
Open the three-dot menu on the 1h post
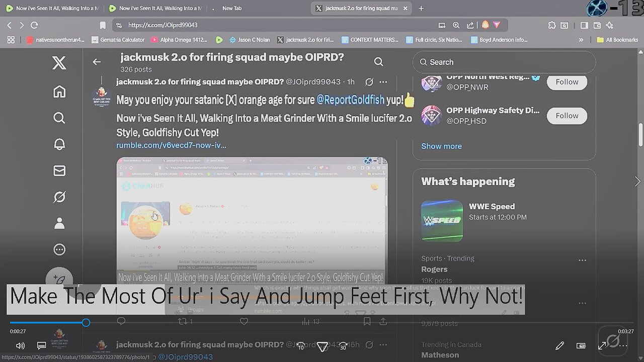(383, 81)
